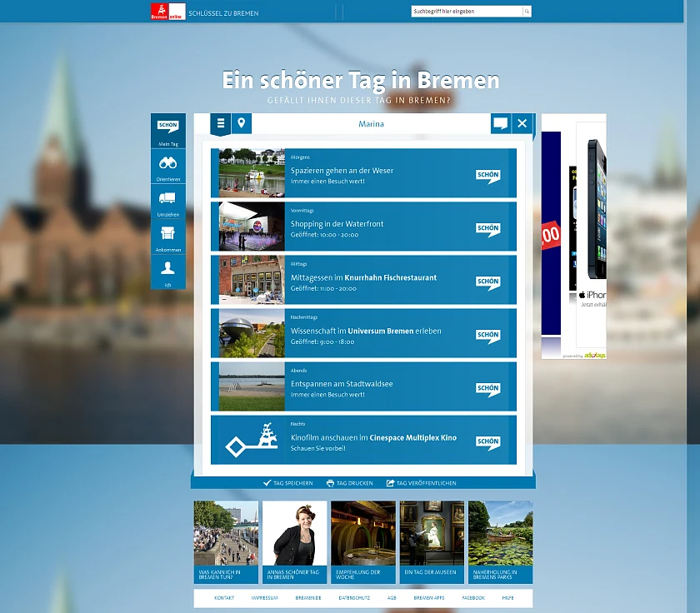Mark Kinofilm im Cinespace as SCHÖN

point(487,442)
